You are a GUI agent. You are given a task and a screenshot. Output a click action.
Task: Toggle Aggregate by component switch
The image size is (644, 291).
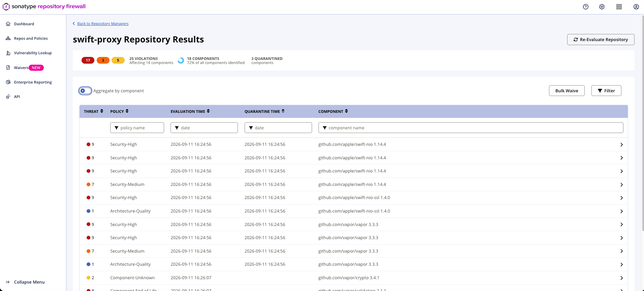[x=85, y=91]
